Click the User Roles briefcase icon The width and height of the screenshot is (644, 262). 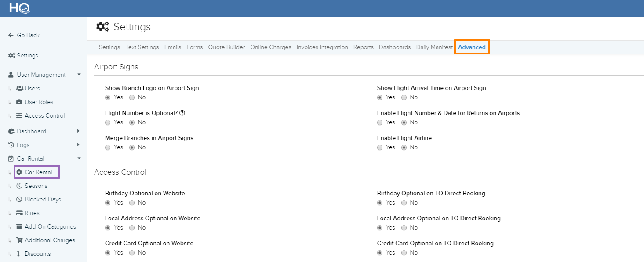pos(19,102)
